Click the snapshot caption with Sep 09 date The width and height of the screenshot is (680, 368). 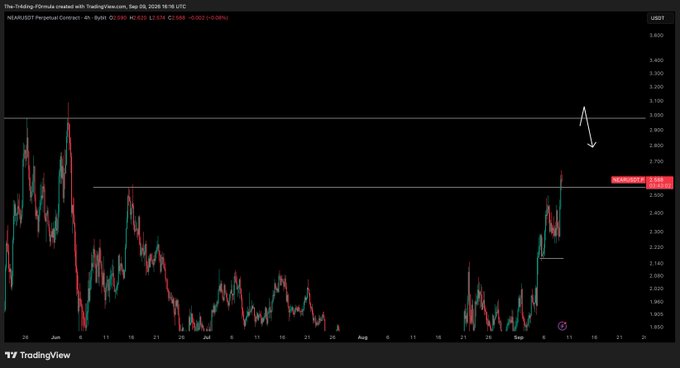[95, 7]
